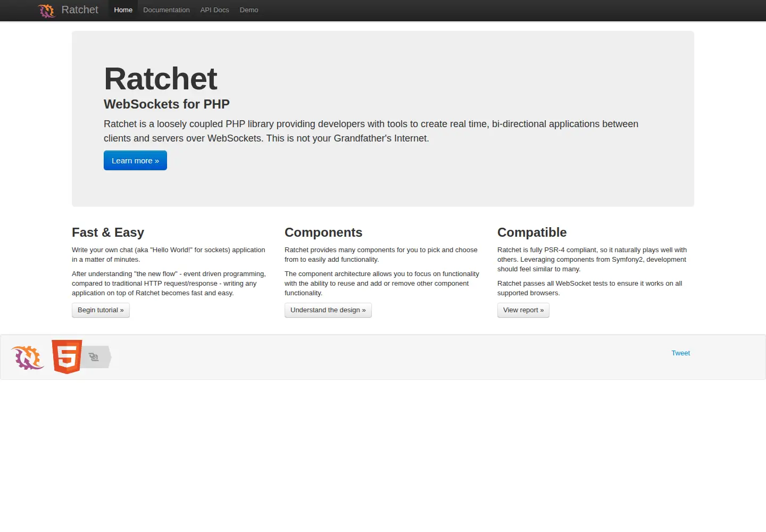Click the "Compatible" heading
This screenshot has width=766, height=532.
click(532, 232)
